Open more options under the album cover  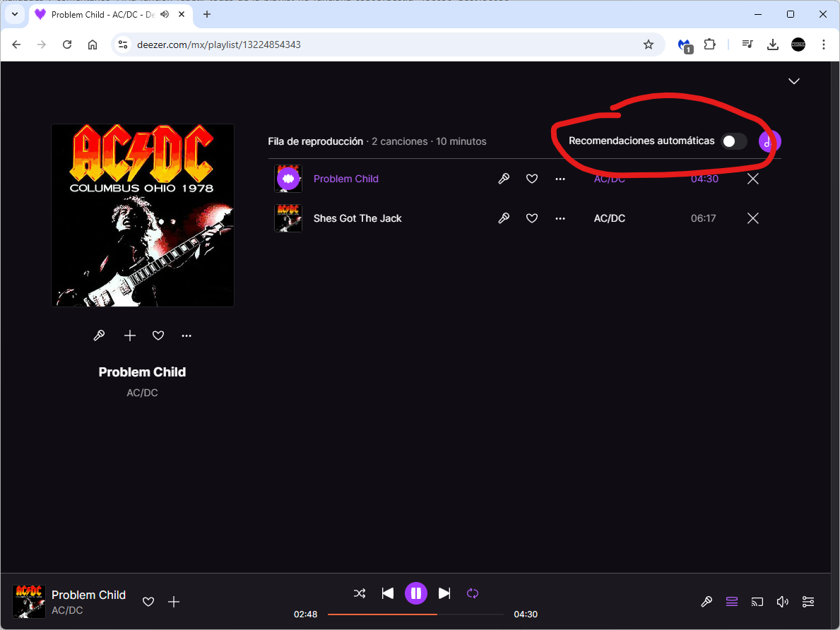pos(187,335)
